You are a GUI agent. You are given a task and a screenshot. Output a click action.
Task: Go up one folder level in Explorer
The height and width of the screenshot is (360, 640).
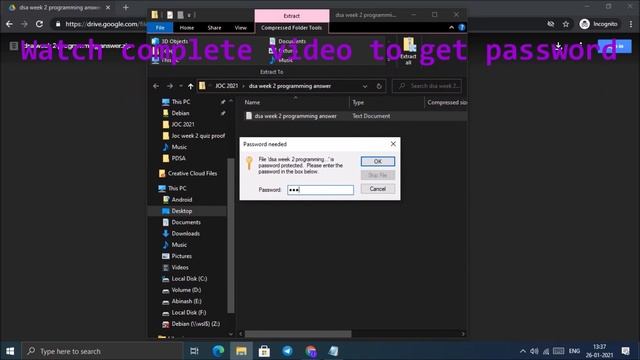click(x=191, y=86)
